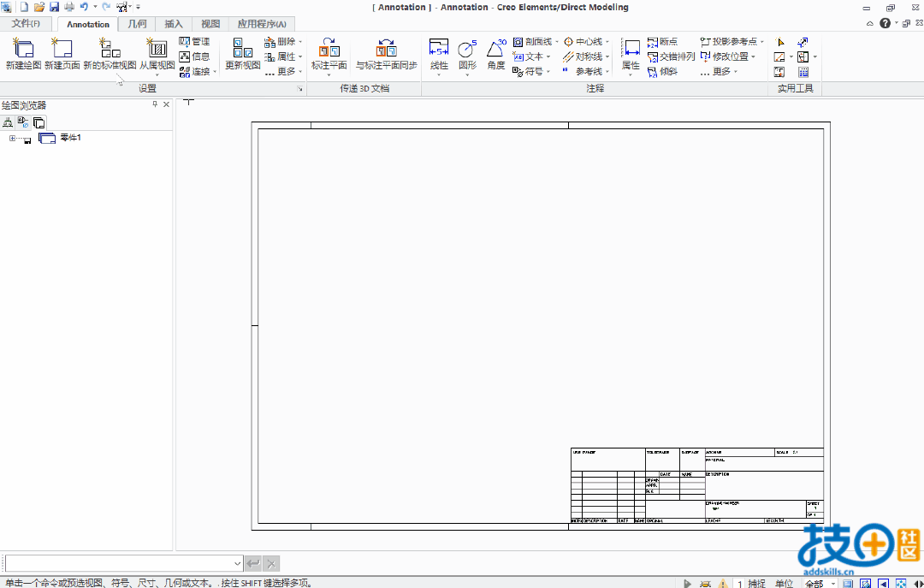Click the 交错排列 (stagger) tool

[x=672, y=56]
